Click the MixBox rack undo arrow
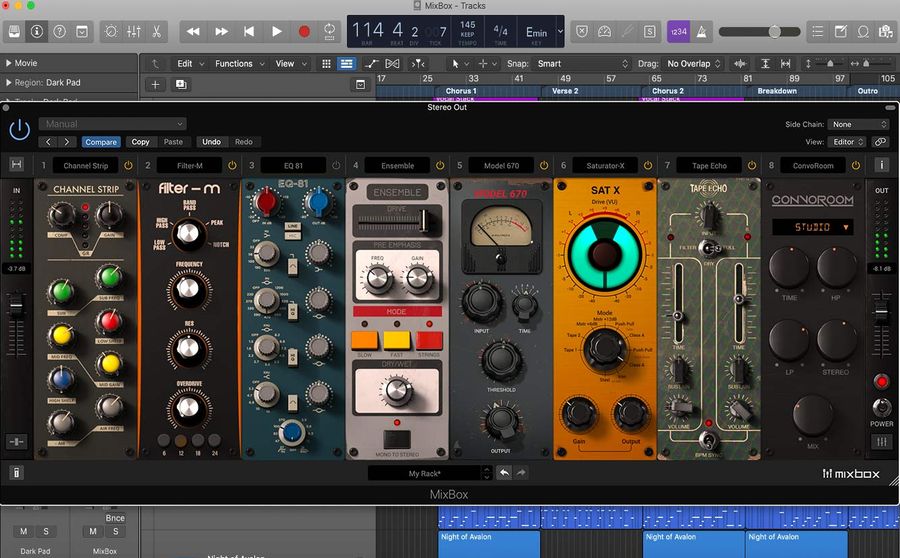The width and height of the screenshot is (900, 558). 503,472
